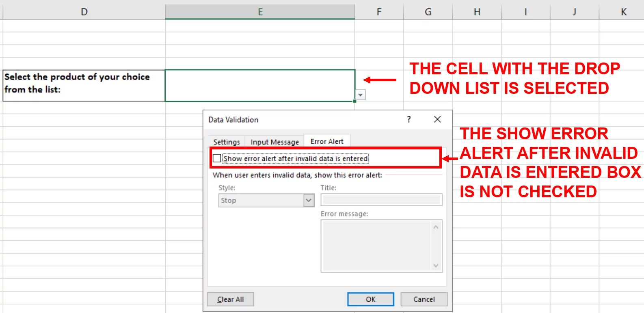Viewport: 644px width, 313px height.
Task: Select column E header
Action: (260, 12)
